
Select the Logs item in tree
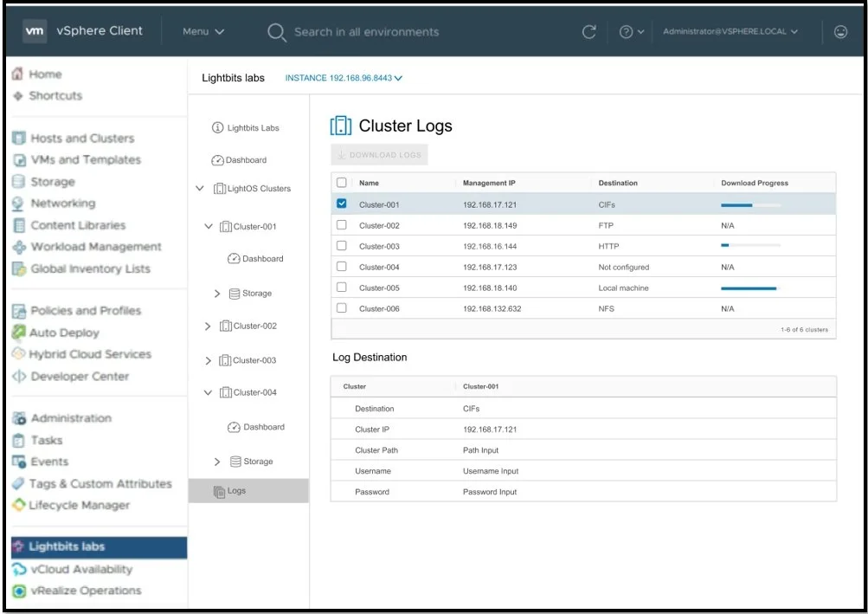248,491
